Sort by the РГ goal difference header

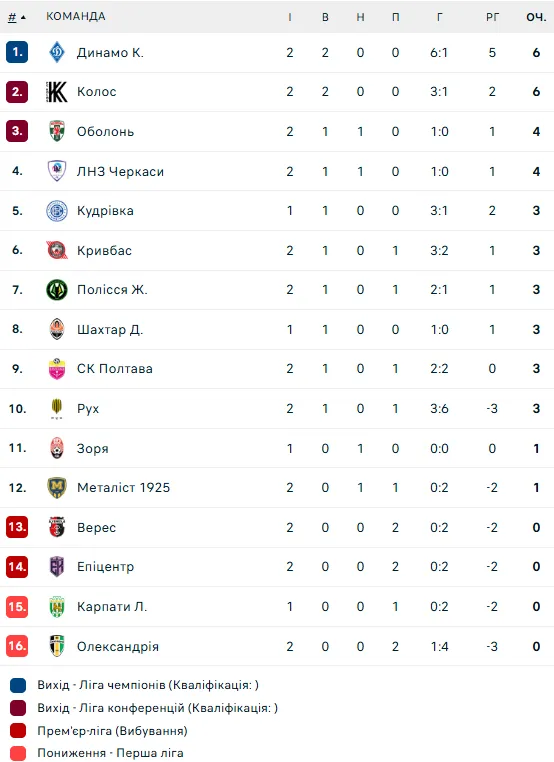point(492,17)
